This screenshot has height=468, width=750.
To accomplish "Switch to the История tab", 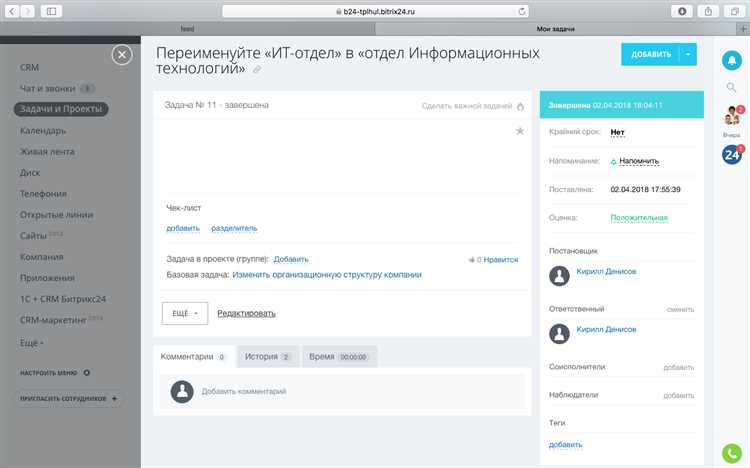I will pos(268,357).
